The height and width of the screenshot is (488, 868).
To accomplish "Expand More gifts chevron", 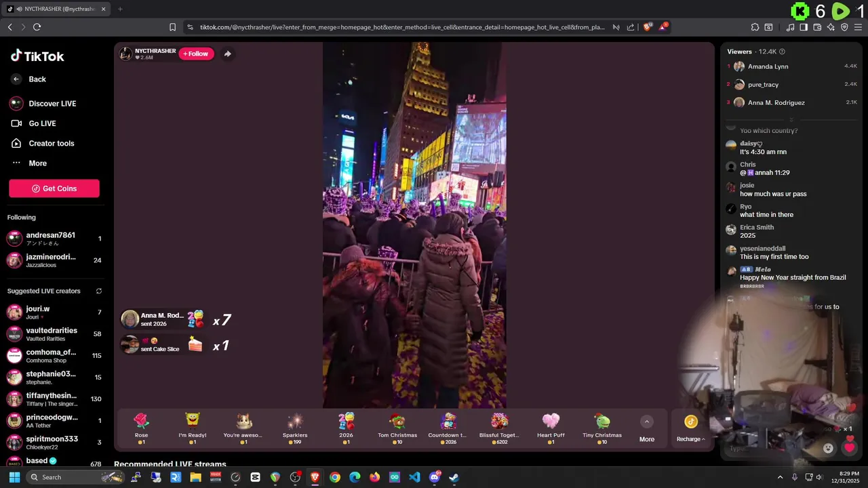I will (647, 422).
